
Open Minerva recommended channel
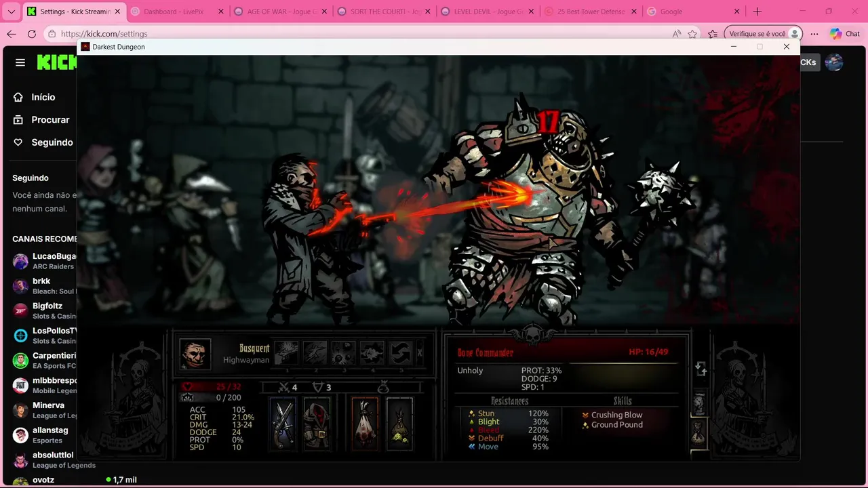pyautogui.click(x=44, y=410)
